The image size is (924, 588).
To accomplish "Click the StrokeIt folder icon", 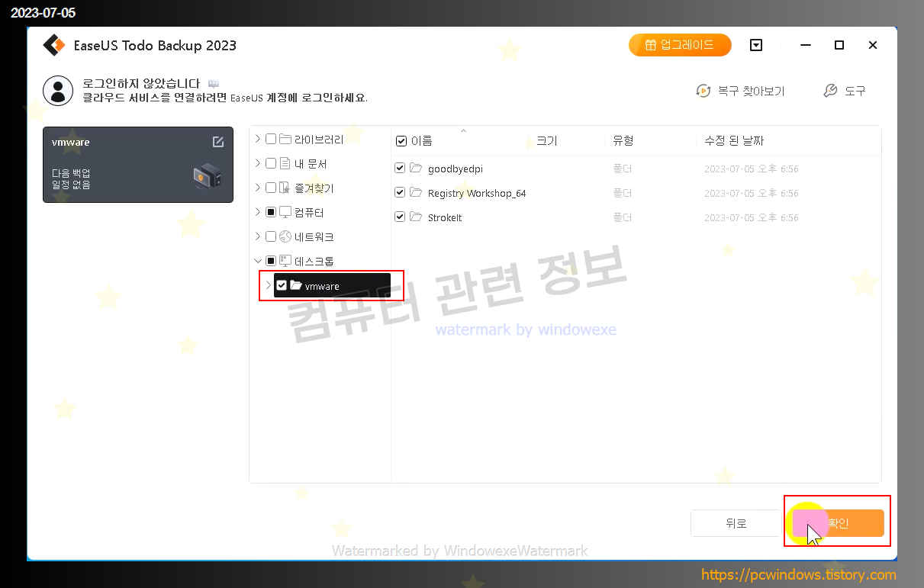I will (416, 217).
